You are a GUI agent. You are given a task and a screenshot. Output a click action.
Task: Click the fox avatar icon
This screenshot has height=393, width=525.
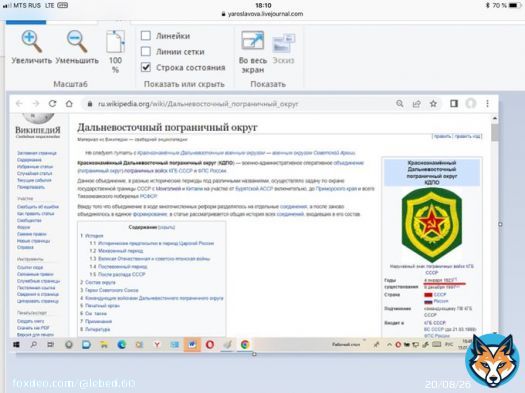(493, 361)
